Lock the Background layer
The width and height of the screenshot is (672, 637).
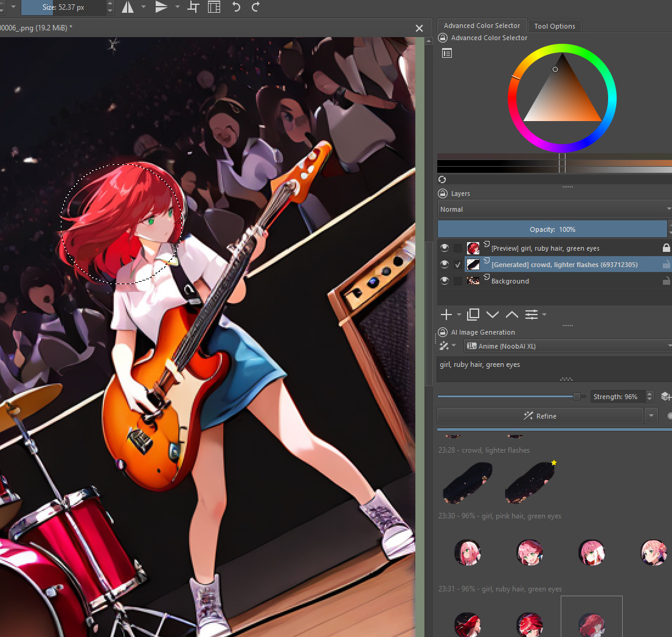click(x=666, y=280)
